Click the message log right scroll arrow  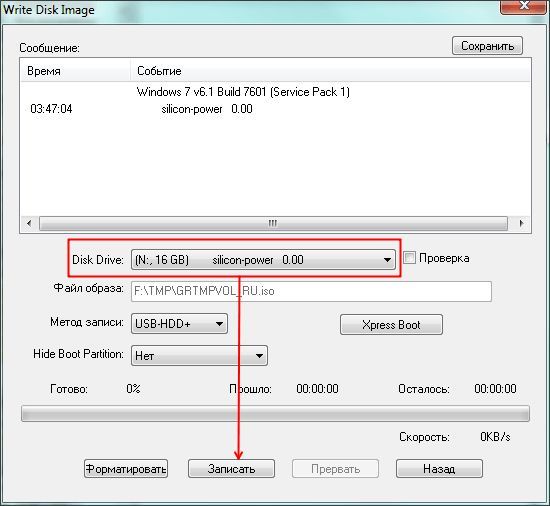tap(521, 223)
